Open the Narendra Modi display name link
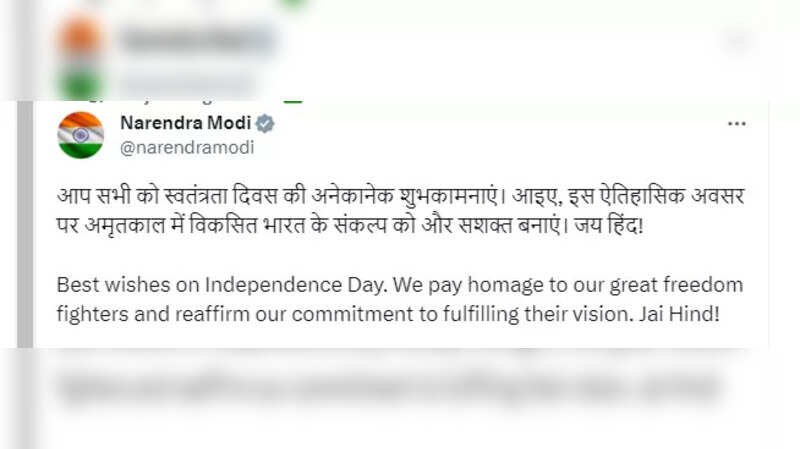Image resolution: width=800 pixels, height=449 pixels. click(185, 124)
